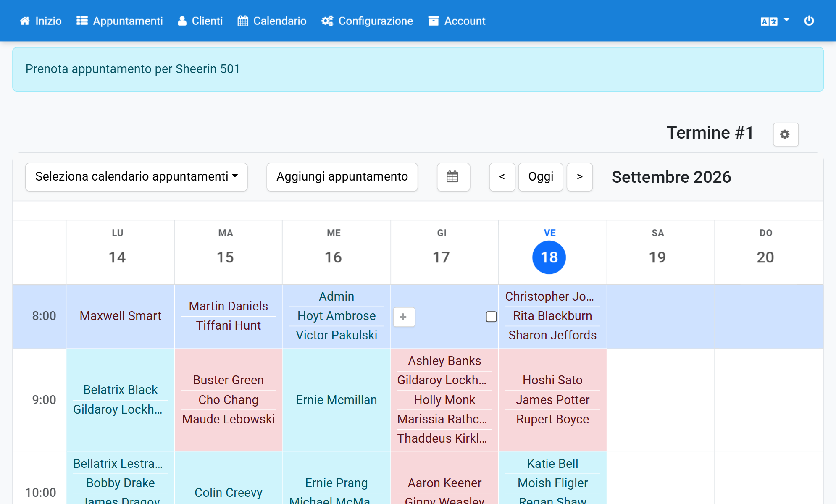Open Sharon Jeffords appointment
836x504 pixels.
coord(552,335)
